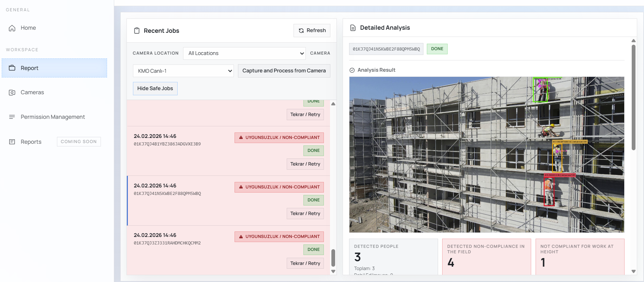The height and width of the screenshot is (282, 644).
Task: Click the Detailed Analysis scroll down arrow
Action: point(633,271)
